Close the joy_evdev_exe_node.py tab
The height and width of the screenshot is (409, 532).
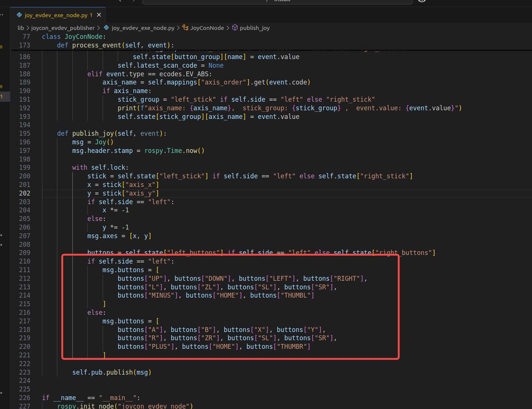[99, 15]
